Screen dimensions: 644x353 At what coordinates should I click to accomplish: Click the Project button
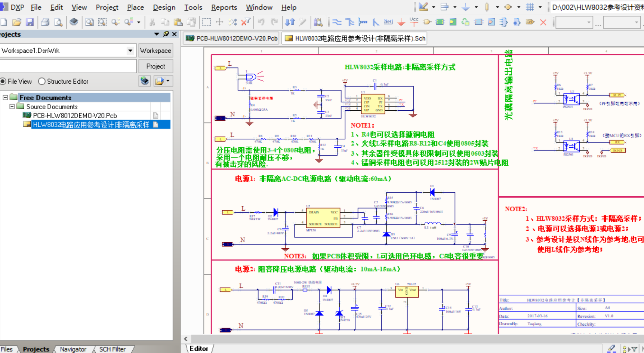(x=155, y=66)
